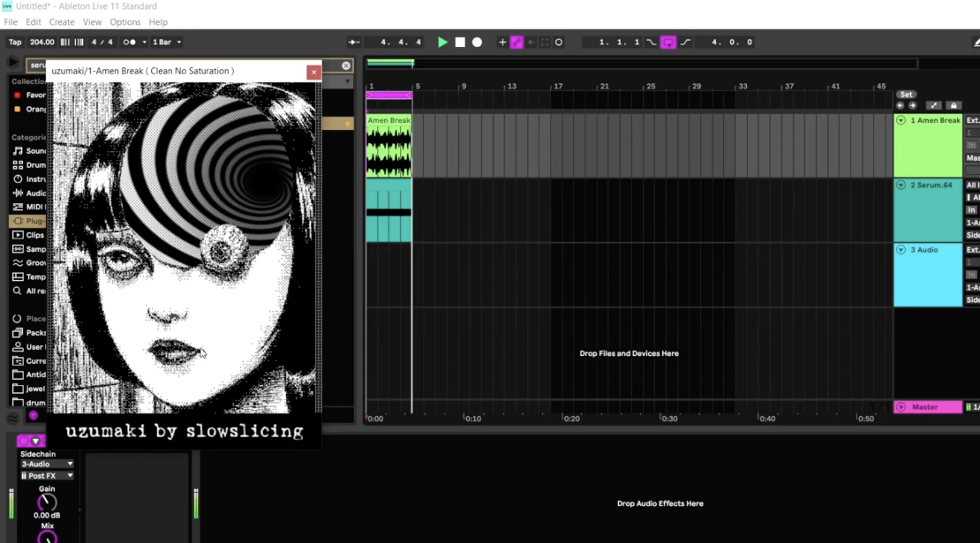The image size is (980, 543).
Task: Click the MIDI Arrangement Overdub plus icon
Action: 502,42
